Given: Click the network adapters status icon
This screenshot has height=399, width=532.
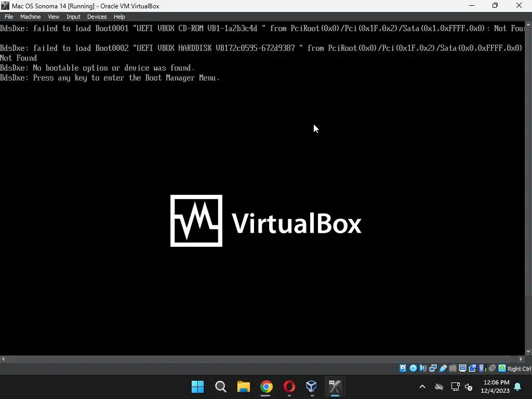Looking at the screenshot, I should coord(433,368).
